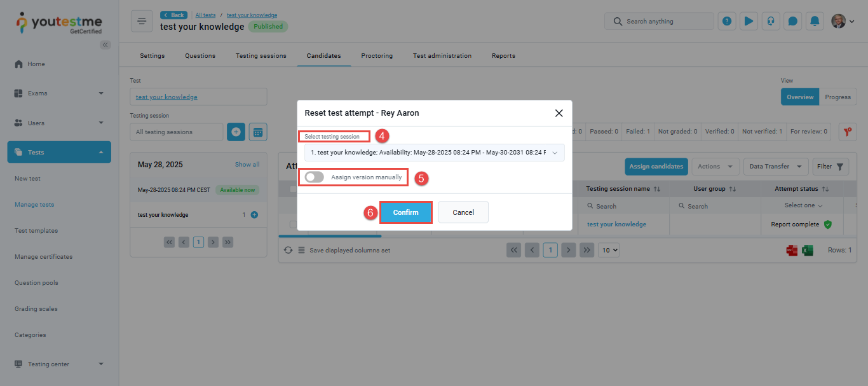Click the notifications bell icon
The image size is (868, 386).
815,21
